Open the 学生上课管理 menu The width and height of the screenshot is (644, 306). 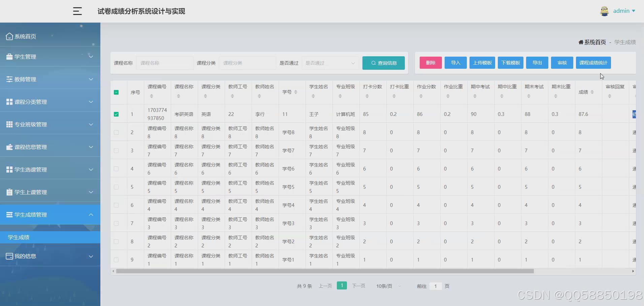point(50,192)
